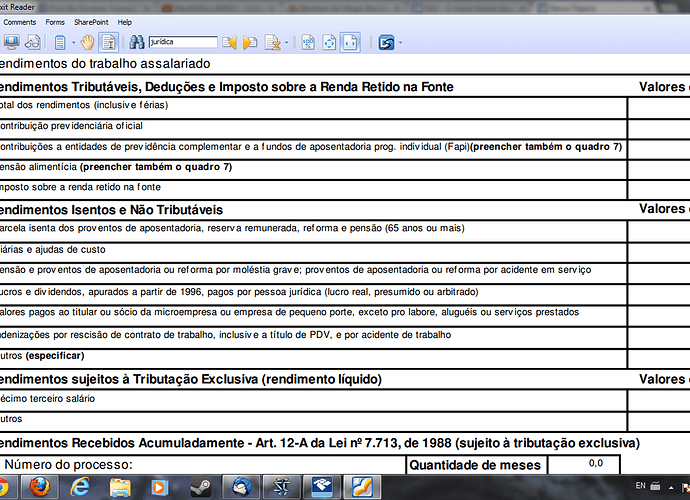Expand the search options dropdown arrow
This screenshot has height=500, width=690.
coord(286,43)
